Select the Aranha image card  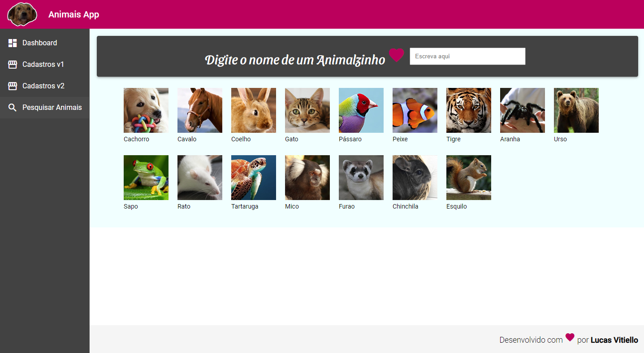[522, 110]
